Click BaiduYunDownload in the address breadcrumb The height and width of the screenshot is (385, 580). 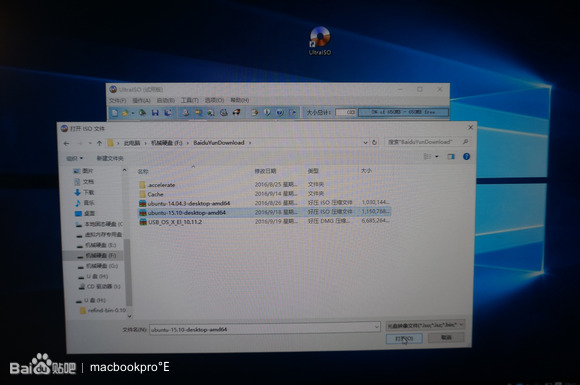click(x=219, y=143)
